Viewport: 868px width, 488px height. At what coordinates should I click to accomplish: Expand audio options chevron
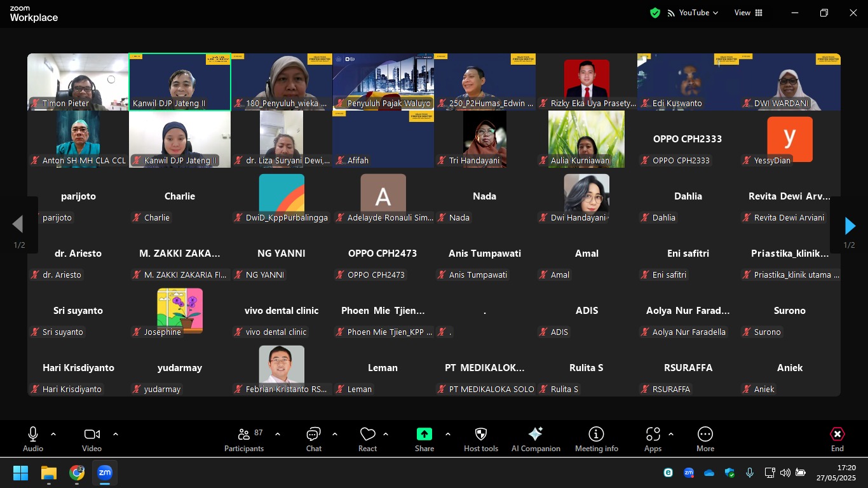(53, 435)
